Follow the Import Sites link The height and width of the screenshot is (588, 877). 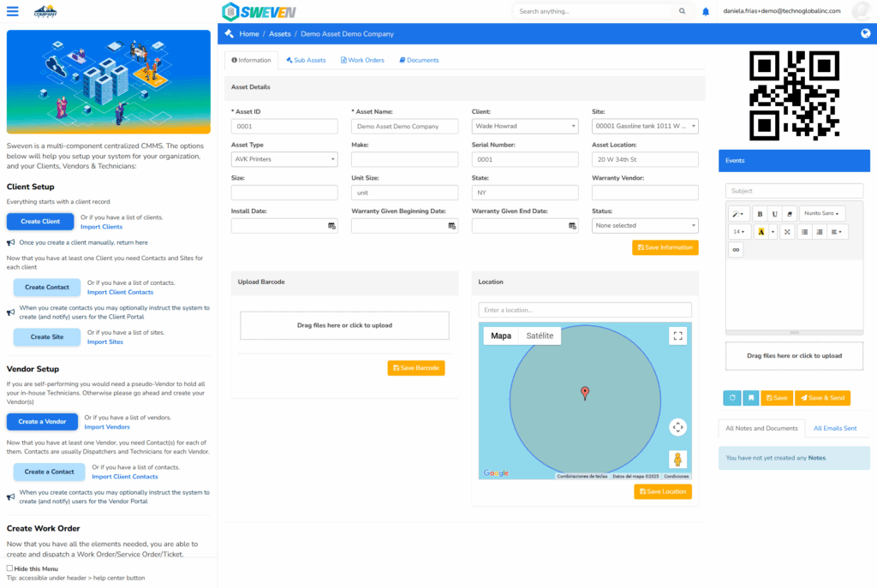(x=105, y=342)
